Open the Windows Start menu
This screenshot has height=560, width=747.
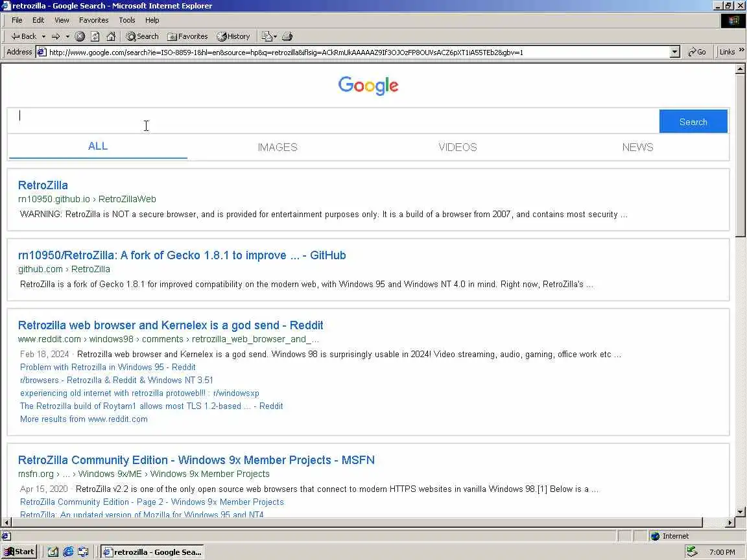point(19,552)
